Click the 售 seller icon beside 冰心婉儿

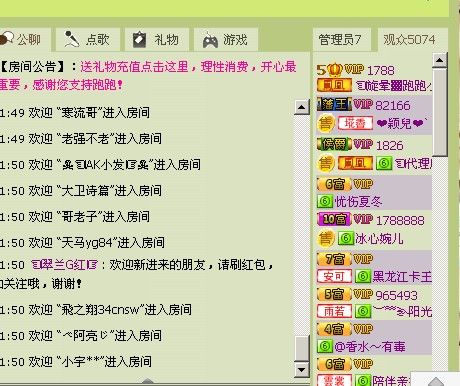(325, 238)
